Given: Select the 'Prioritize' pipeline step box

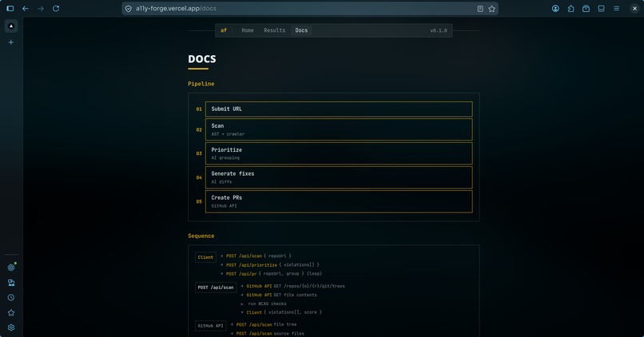Looking at the screenshot, I should coord(339,153).
